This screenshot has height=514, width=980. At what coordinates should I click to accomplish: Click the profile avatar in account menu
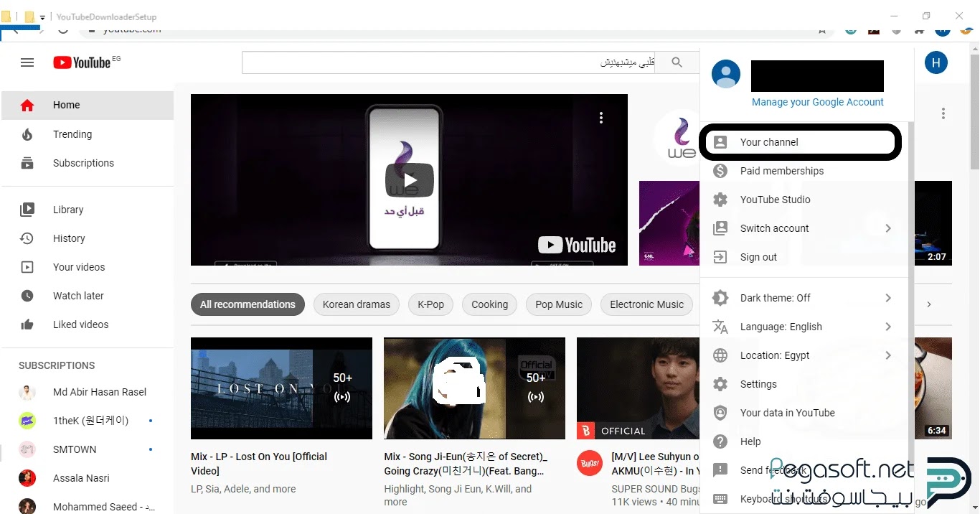click(725, 74)
